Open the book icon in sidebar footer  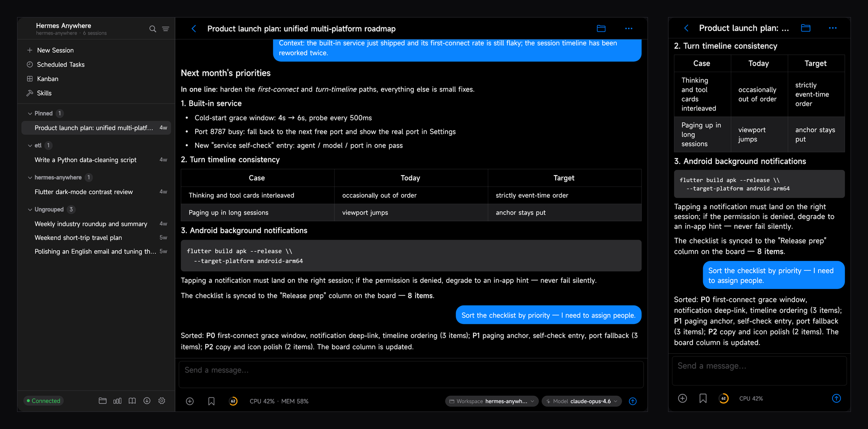(x=132, y=401)
